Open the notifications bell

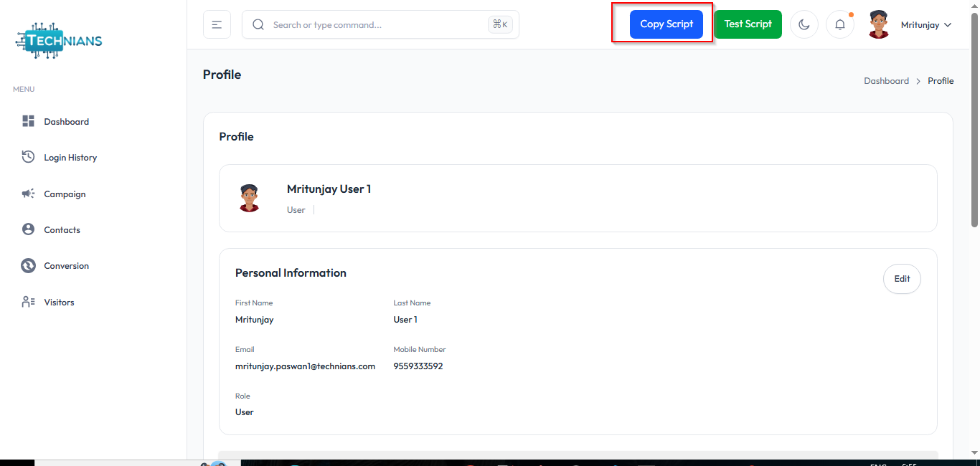click(839, 24)
